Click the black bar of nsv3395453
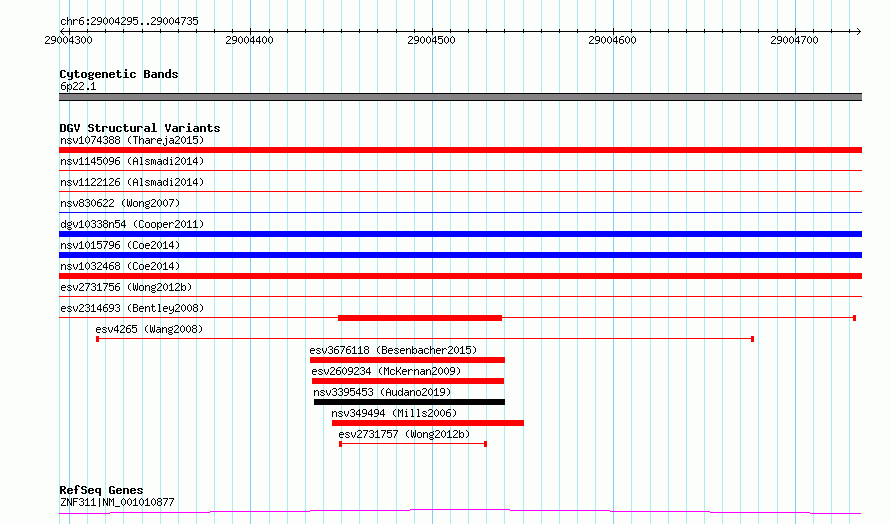Viewport: 890px width, 524px height. click(409, 402)
